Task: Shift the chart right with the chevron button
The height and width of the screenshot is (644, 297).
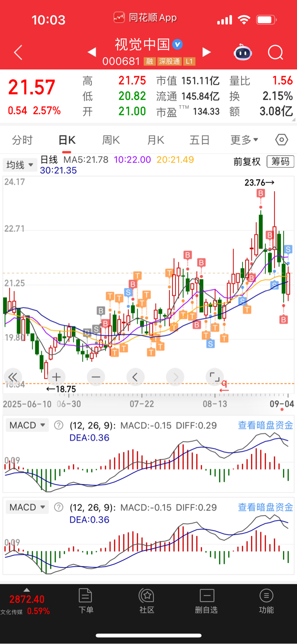Action: tap(175, 377)
